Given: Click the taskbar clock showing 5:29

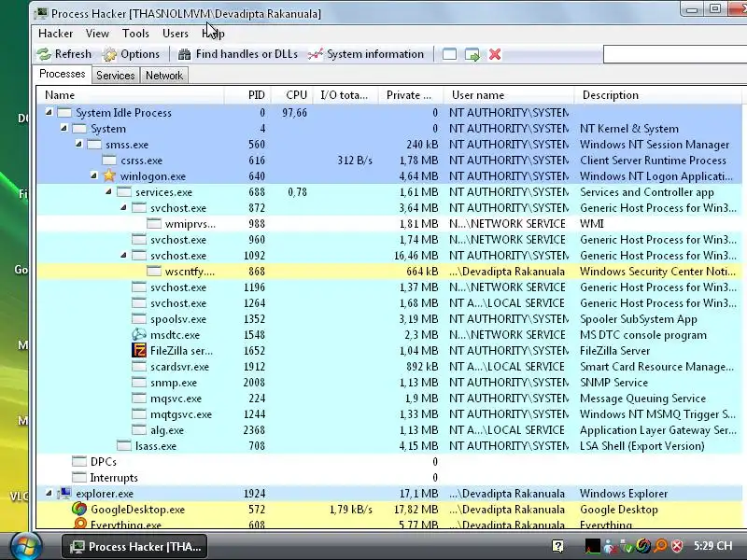Looking at the screenshot, I should (712, 546).
